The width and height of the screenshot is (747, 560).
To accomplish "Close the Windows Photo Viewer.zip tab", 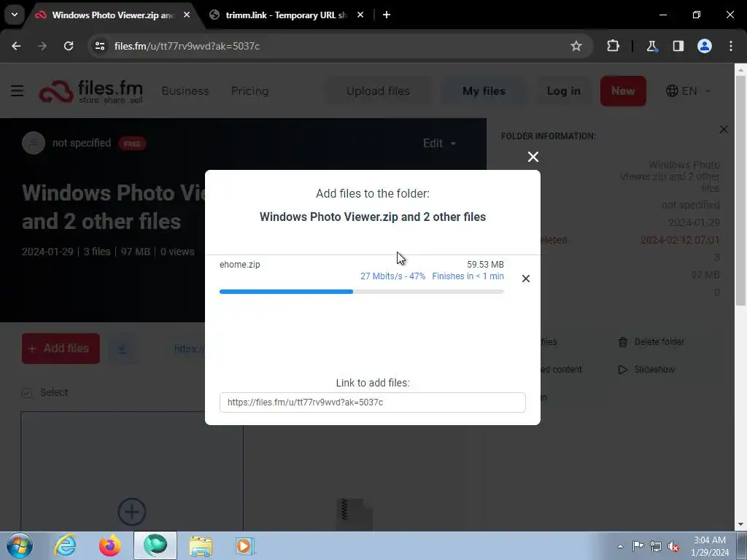I will click(187, 15).
